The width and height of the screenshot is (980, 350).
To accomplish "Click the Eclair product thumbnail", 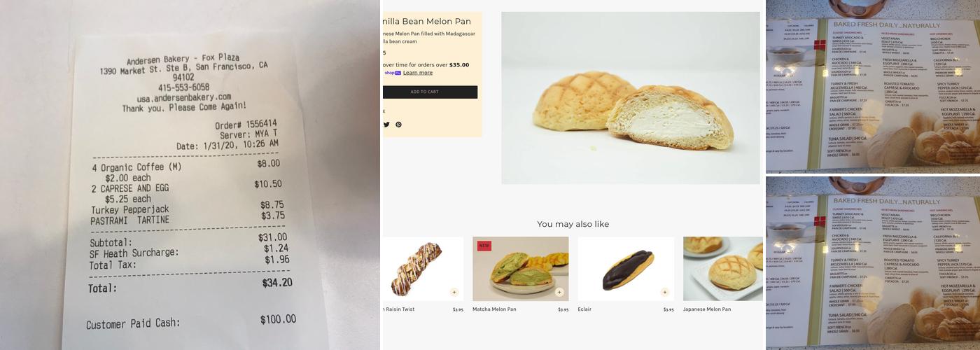I will [x=625, y=268].
